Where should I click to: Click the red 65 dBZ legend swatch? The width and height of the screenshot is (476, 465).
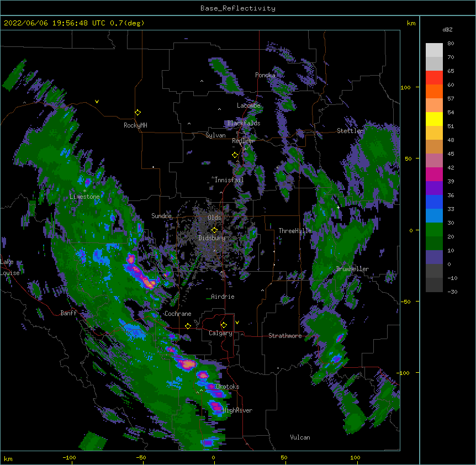coord(434,78)
